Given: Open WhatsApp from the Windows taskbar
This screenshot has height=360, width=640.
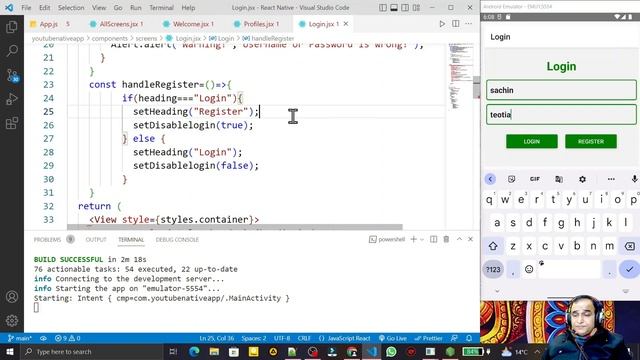Looking at the screenshot, I should click(x=391, y=351).
